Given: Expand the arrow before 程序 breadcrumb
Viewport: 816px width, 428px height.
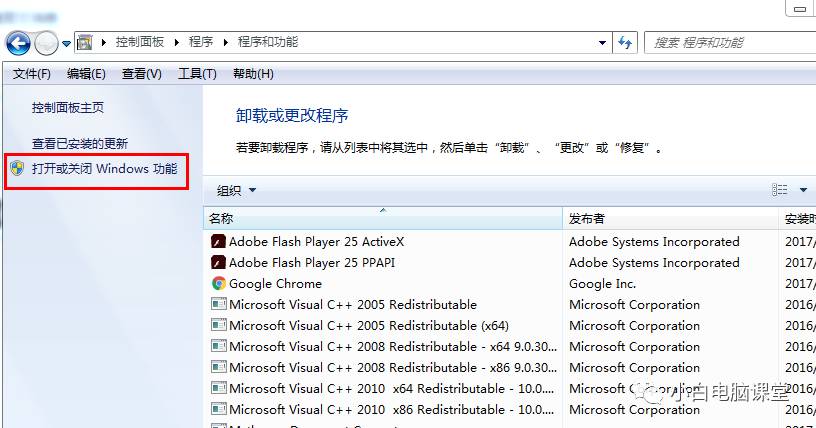Looking at the screenshot, I should (x=177, y=42).
